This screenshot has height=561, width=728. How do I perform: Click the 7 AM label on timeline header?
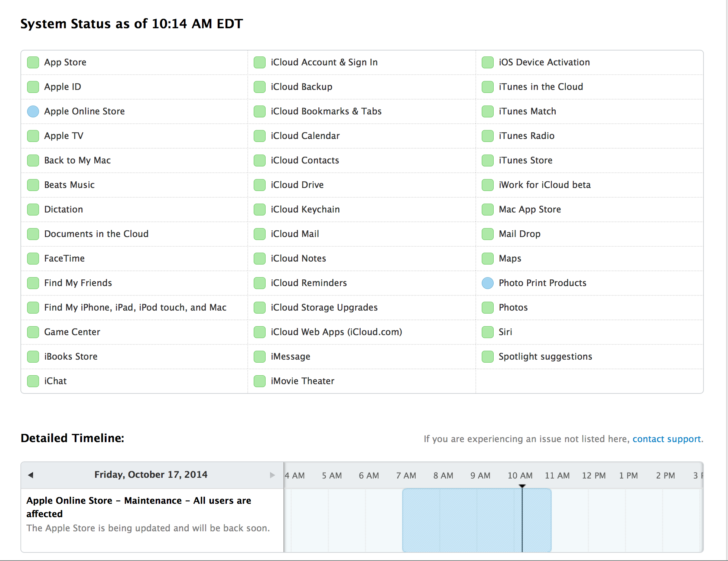(406, 476)
